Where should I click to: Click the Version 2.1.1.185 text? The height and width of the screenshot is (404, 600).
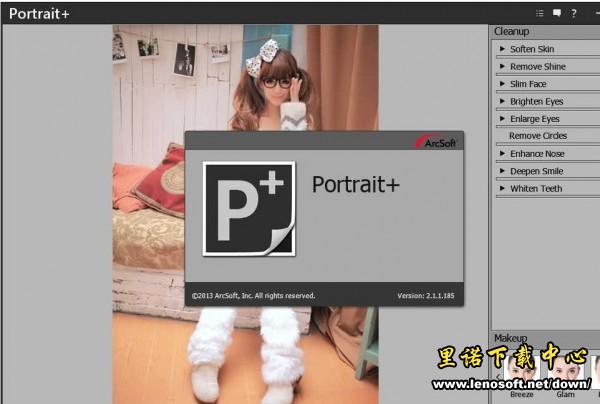click(x=426, y=296)
